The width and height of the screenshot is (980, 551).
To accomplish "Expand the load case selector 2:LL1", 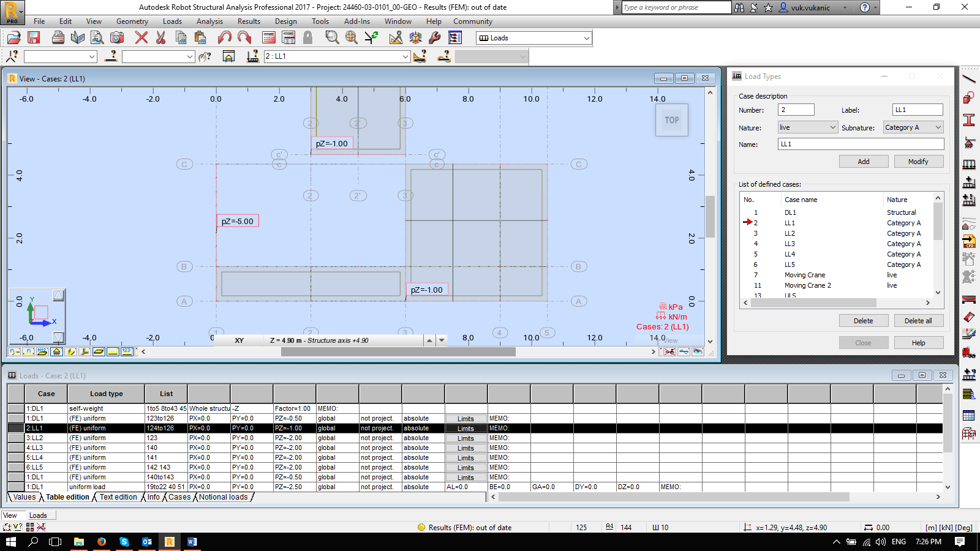I will (x=405, y=56).
